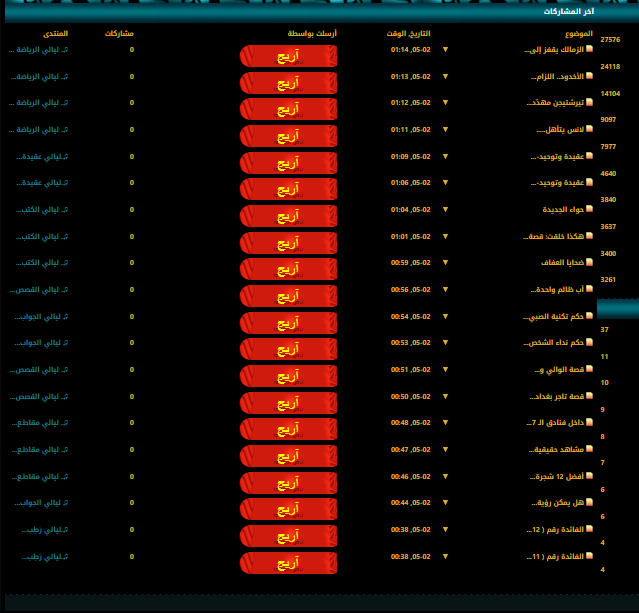Click author badge 'أريج' on the 01:12 row
The image size is (639, 613).
(288, 108)
